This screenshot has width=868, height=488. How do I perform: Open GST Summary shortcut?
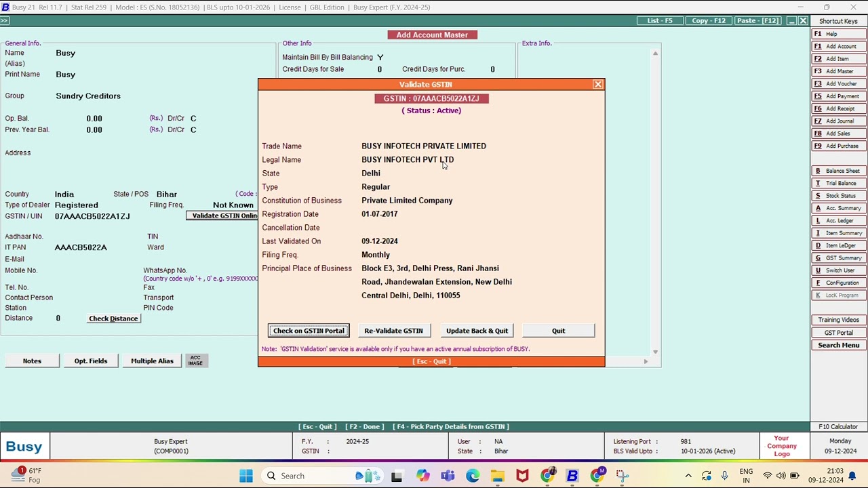click(838, 258)
